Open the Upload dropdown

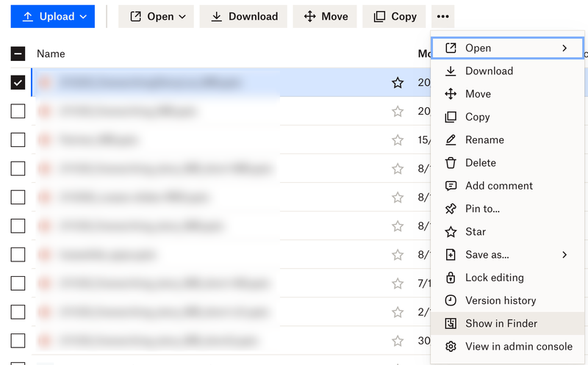point(52,16)
